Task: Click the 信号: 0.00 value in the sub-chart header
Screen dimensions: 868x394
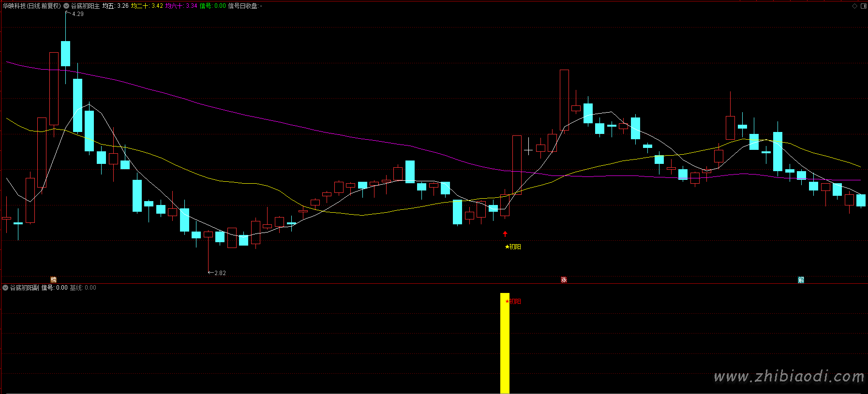Action: (x=54, y=288)
